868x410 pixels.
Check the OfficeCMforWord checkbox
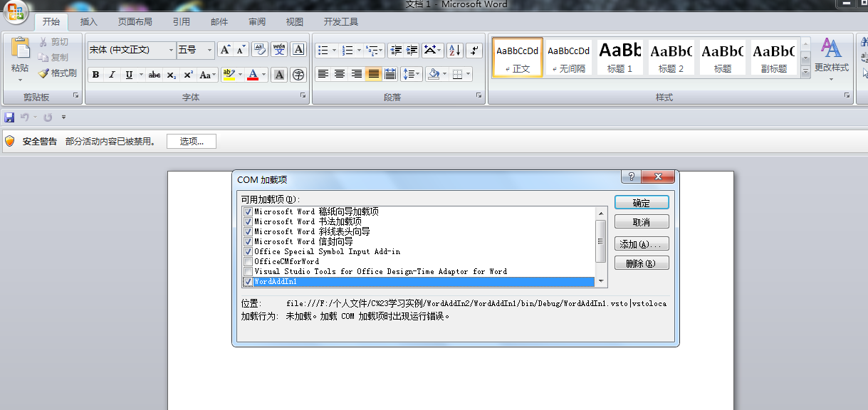pyautogui.click(x=248, y=261)
